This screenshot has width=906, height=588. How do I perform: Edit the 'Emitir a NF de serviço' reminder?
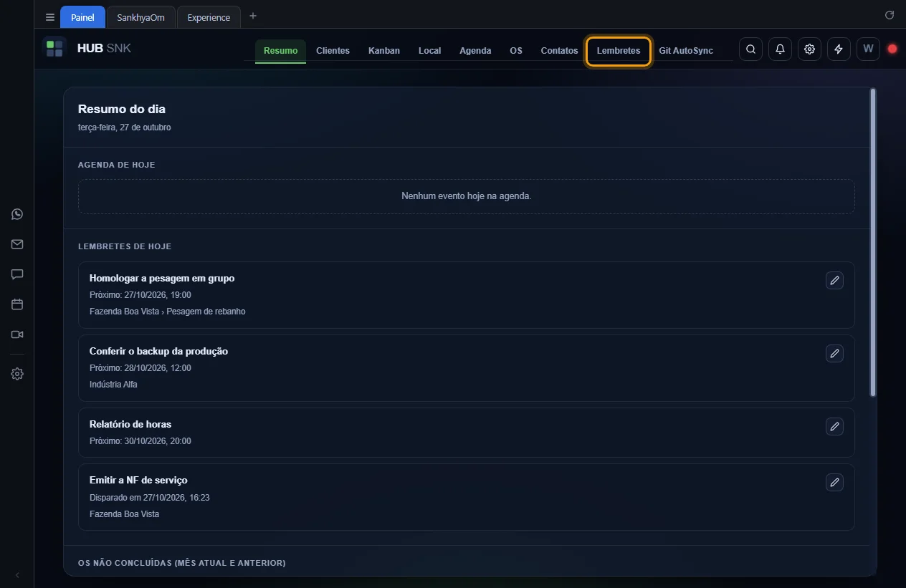(834, 483)
